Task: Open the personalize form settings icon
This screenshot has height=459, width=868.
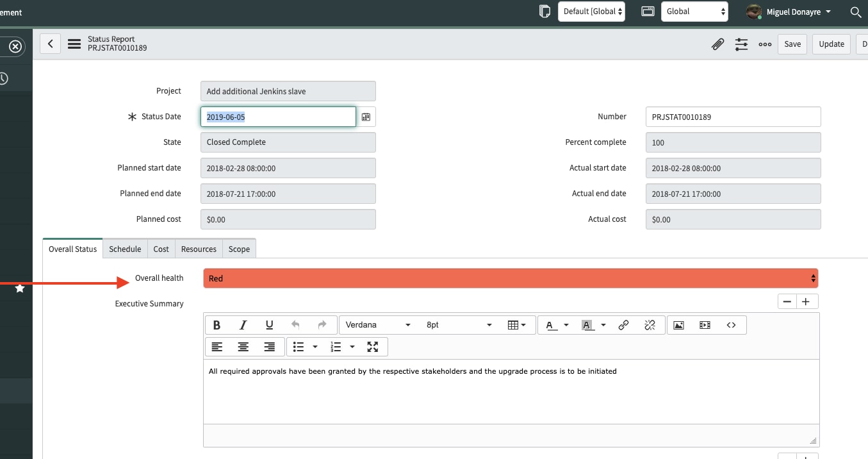Action: (741, 44)
